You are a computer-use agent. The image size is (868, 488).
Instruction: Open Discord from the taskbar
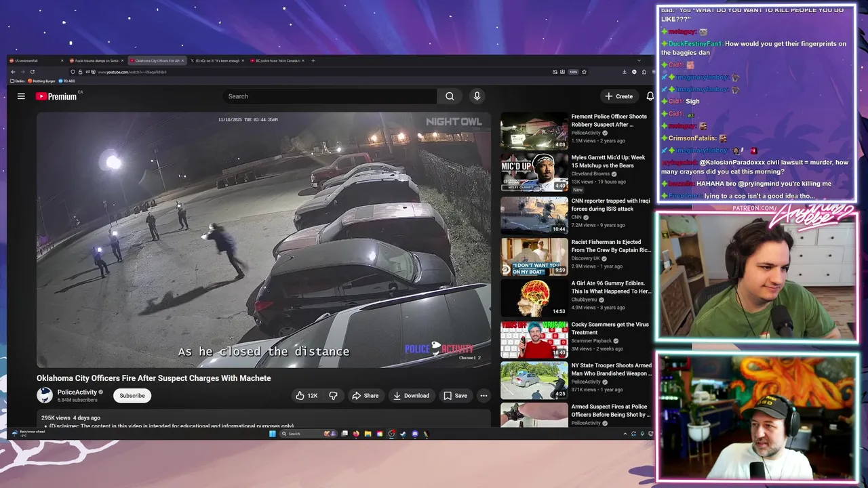(415, 434)
